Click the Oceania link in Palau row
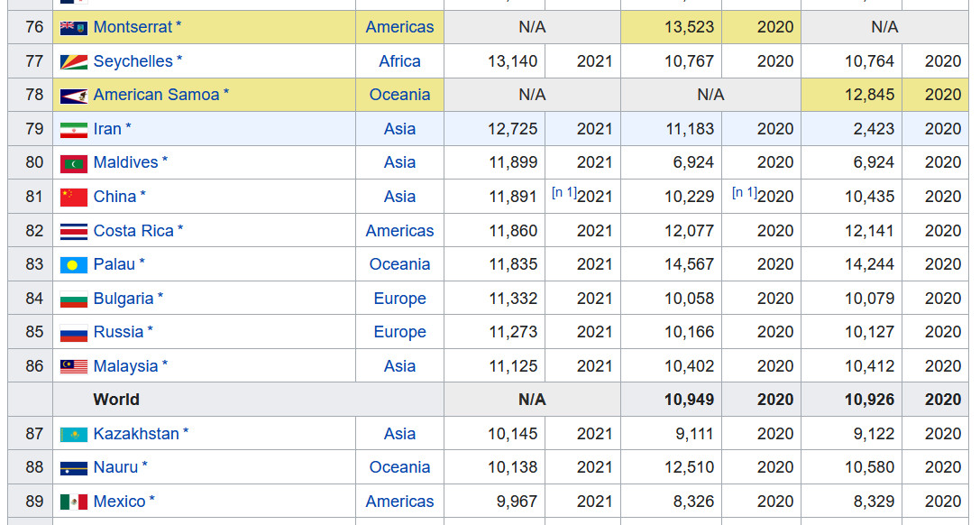 (x=399, y=264)
